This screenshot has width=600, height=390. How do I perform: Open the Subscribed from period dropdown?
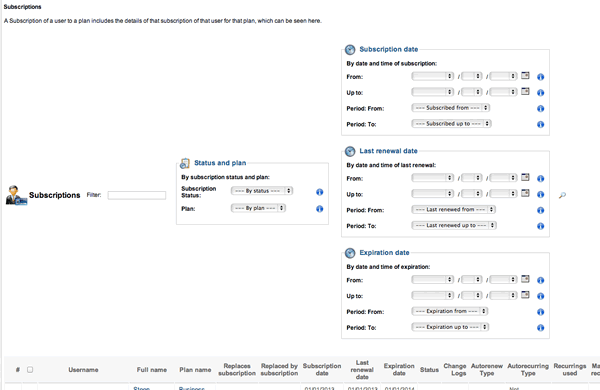click(x=451, y=108)
